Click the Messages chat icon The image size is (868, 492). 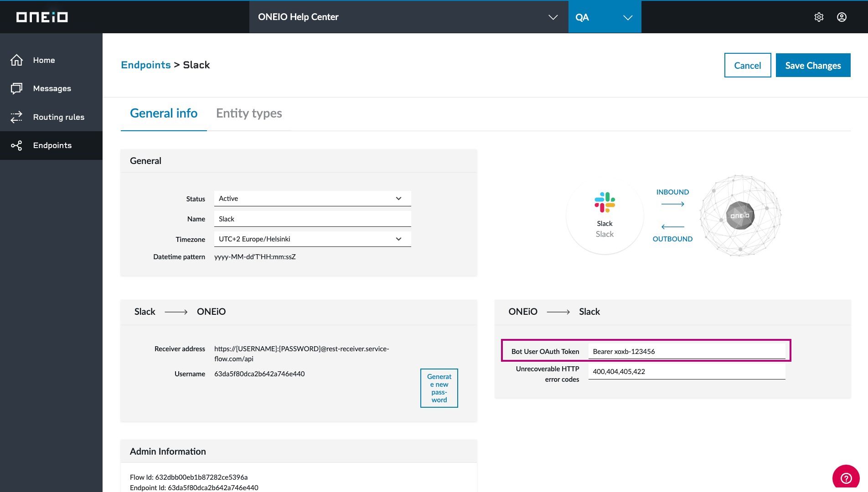point(16,88)
